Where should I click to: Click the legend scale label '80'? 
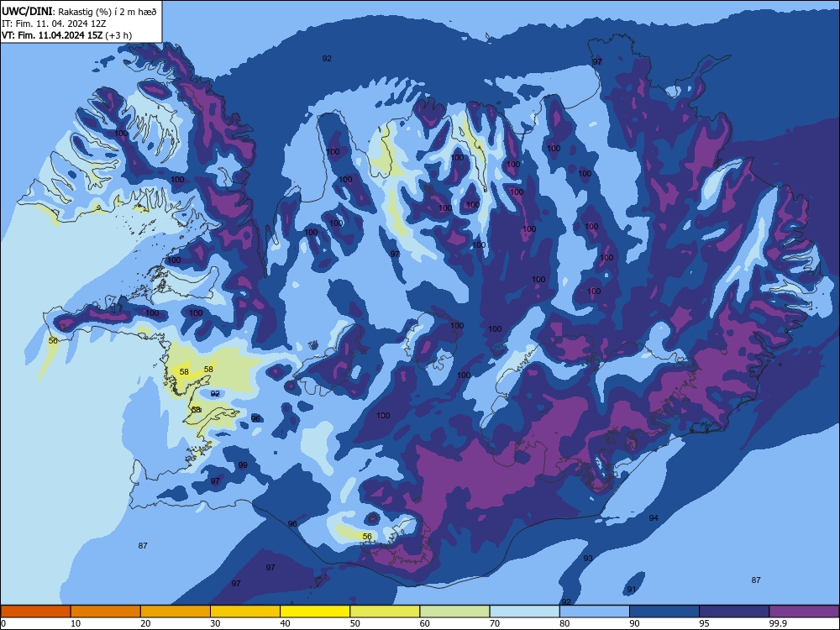pos(564,623)
